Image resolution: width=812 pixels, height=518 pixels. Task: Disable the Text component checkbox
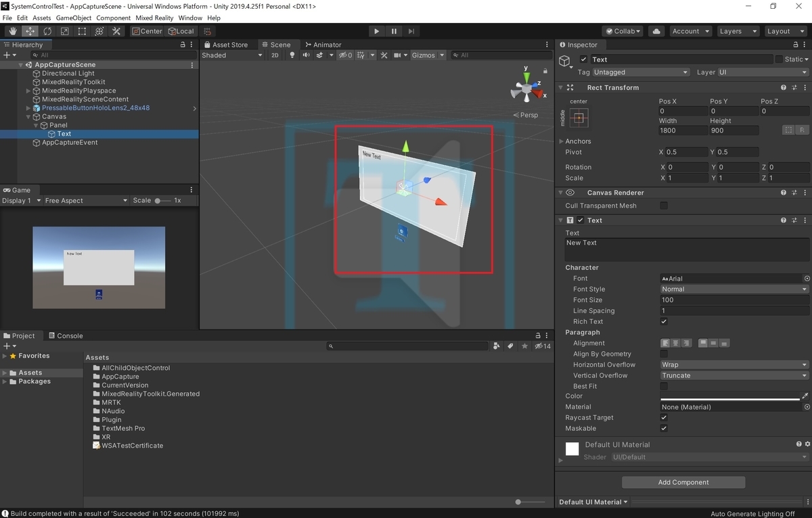(x=580, y=220)
